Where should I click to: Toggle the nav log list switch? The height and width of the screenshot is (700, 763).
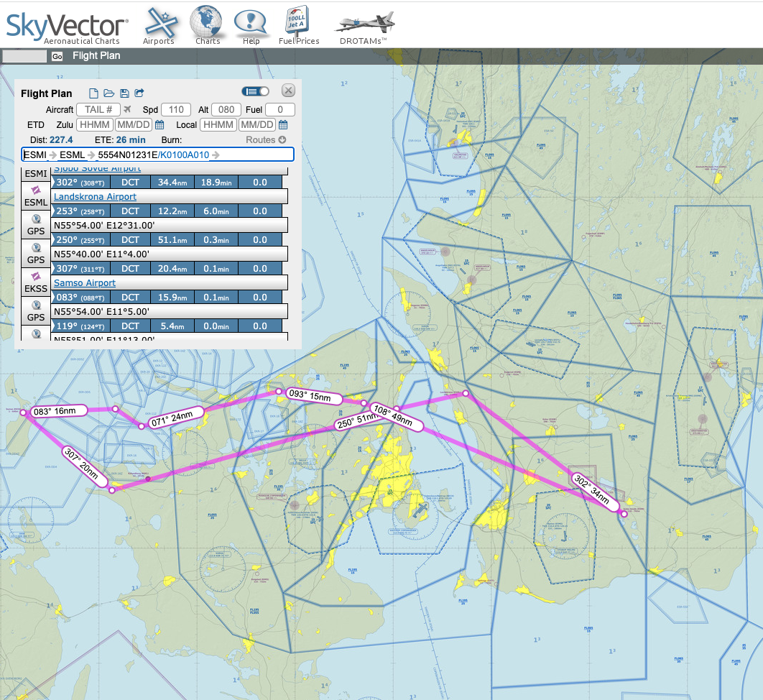[256, 91]
